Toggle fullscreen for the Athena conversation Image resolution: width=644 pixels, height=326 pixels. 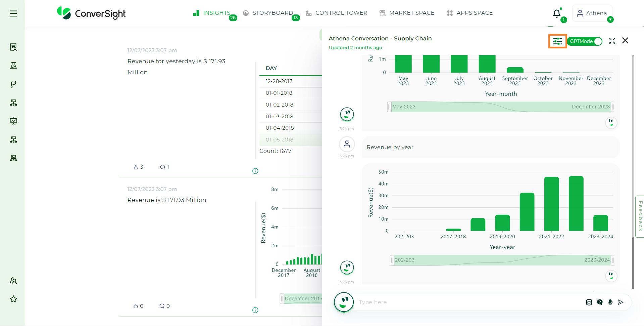click(612, 41)
